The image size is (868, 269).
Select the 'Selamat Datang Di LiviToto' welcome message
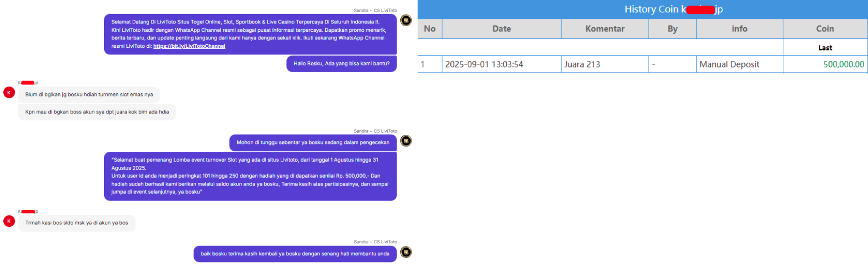pyautogui.click(x=250, y=34)
